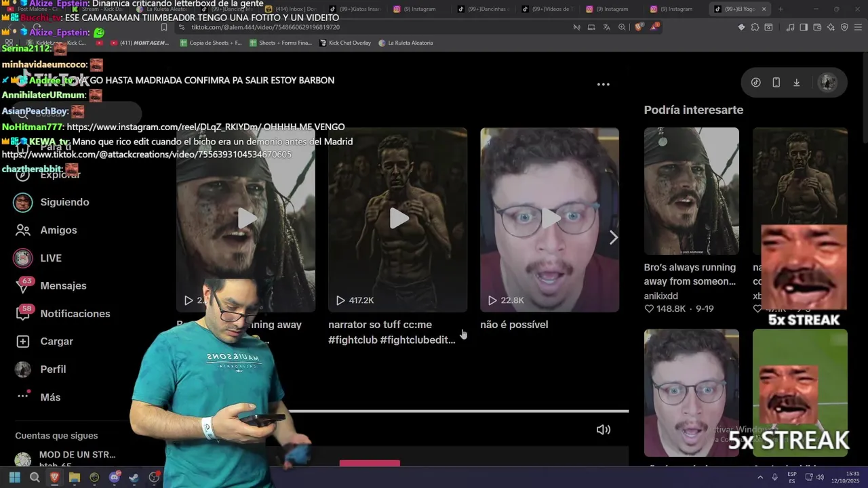Open the Windows Start menu
This screenshot has height=488, width=868.
click(14, 478)
